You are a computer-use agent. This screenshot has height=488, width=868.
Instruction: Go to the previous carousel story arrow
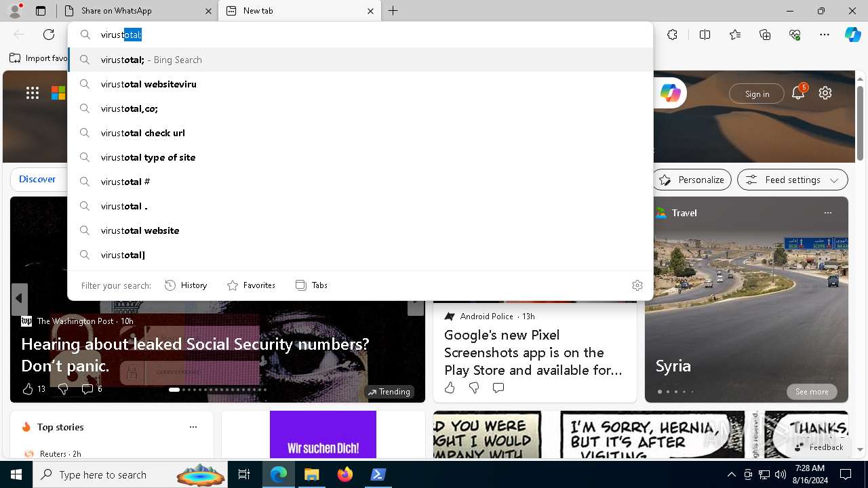(19, 298)
